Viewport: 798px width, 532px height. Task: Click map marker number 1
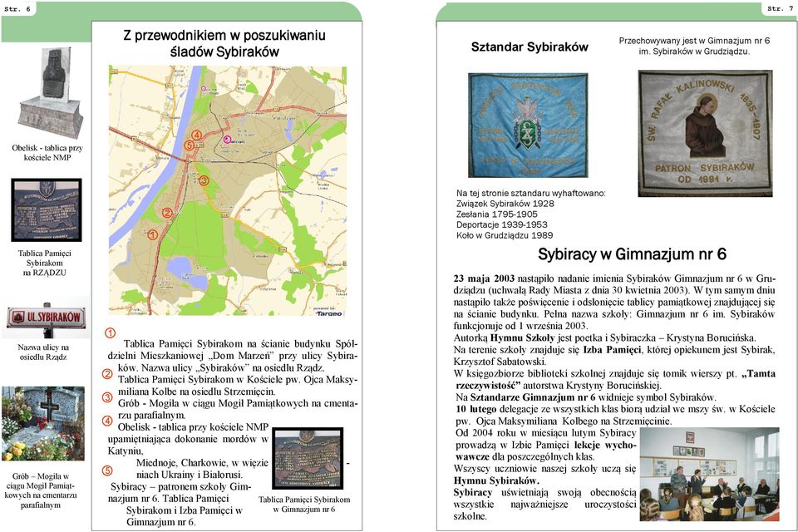(152, 234)
